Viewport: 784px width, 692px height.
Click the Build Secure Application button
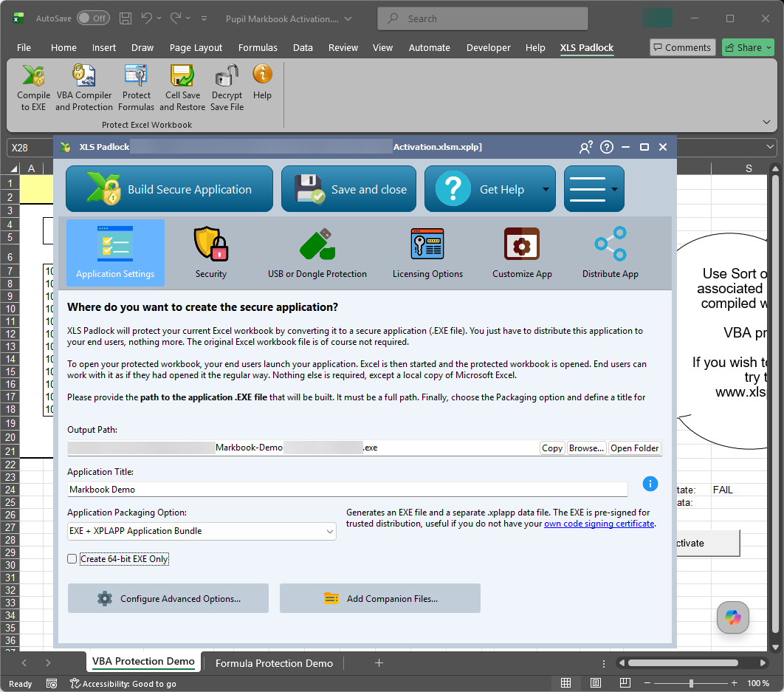170,189
